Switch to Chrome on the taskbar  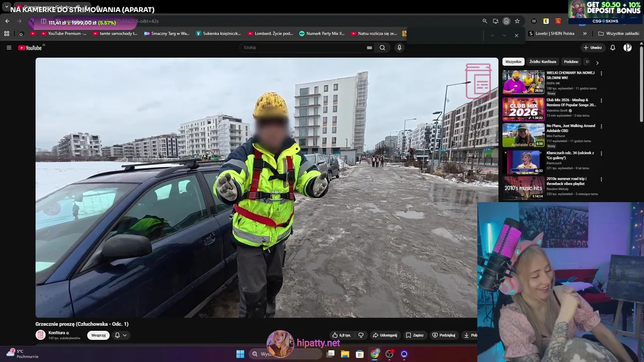click(x=375, y=354)
